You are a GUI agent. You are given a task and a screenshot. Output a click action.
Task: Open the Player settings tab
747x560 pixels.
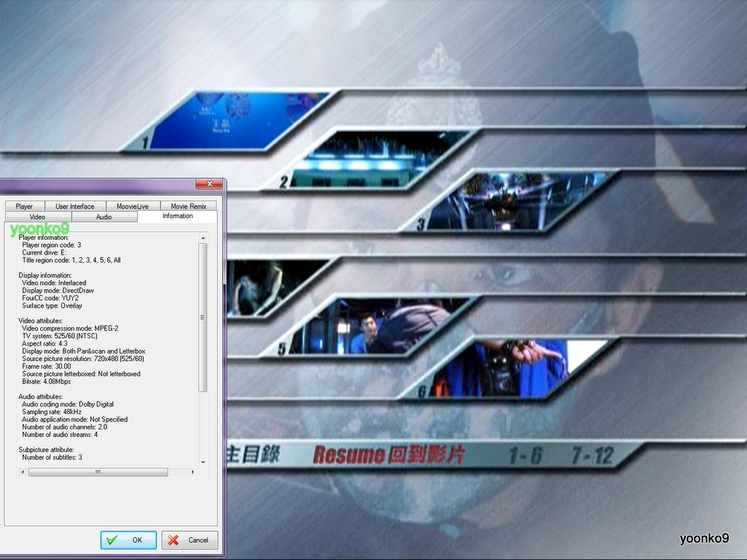25,206
